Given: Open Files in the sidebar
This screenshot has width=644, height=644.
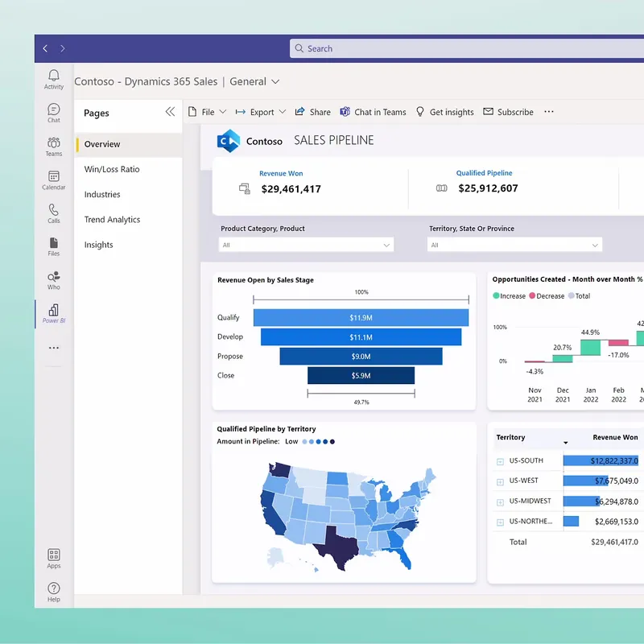Looking at the screenshot, I should pos(54,247).
